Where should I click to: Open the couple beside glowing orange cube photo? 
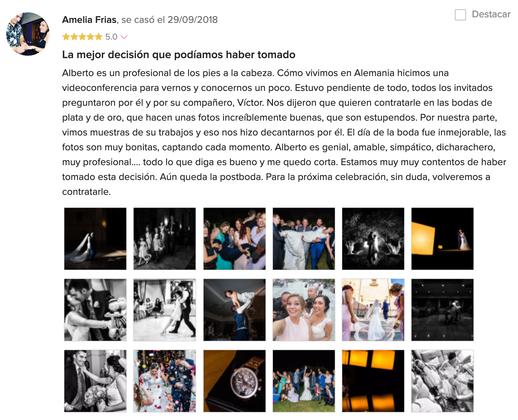442,239
